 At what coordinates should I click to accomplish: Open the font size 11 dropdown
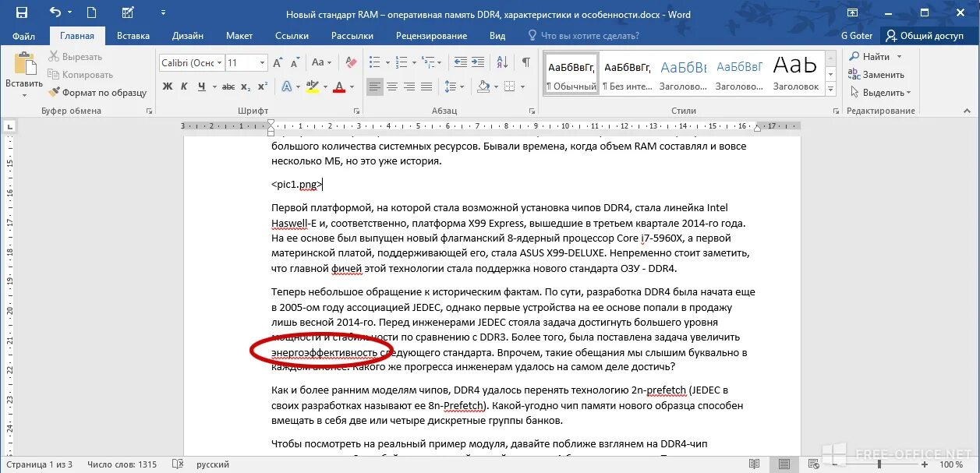click(x=263, y=62)
